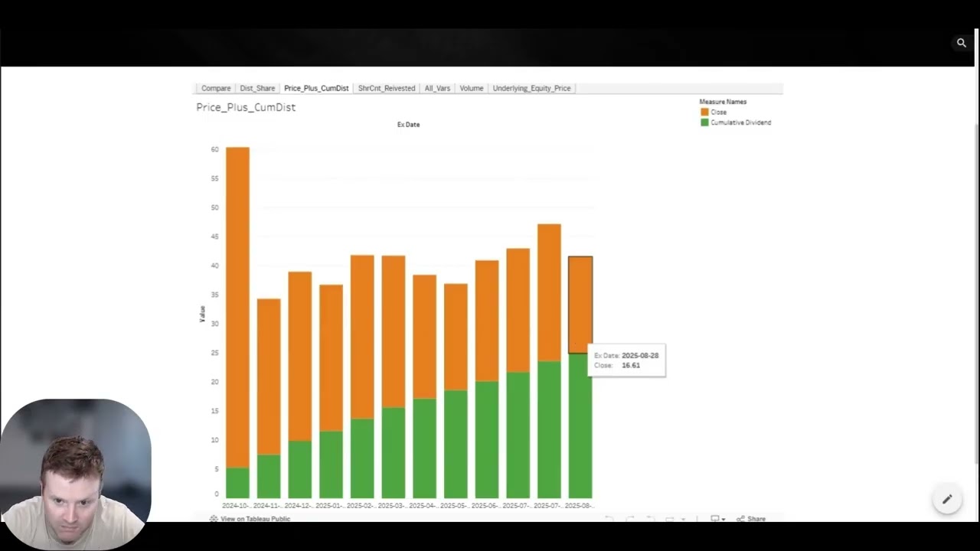Click the highlighted orange segment of the 2025-08 bar
This screenshot has height=551, width=980.
(580, 305)
